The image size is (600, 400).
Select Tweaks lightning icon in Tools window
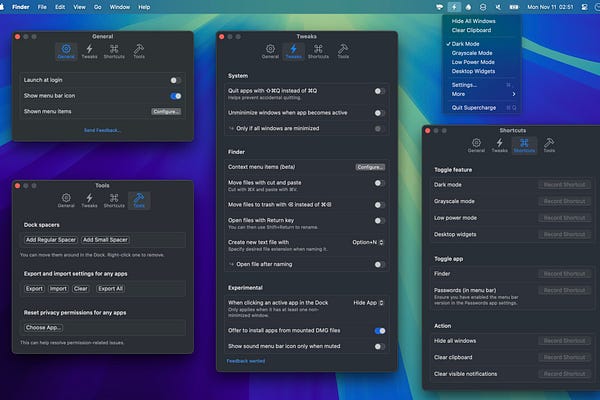click(x=90, y=200)
